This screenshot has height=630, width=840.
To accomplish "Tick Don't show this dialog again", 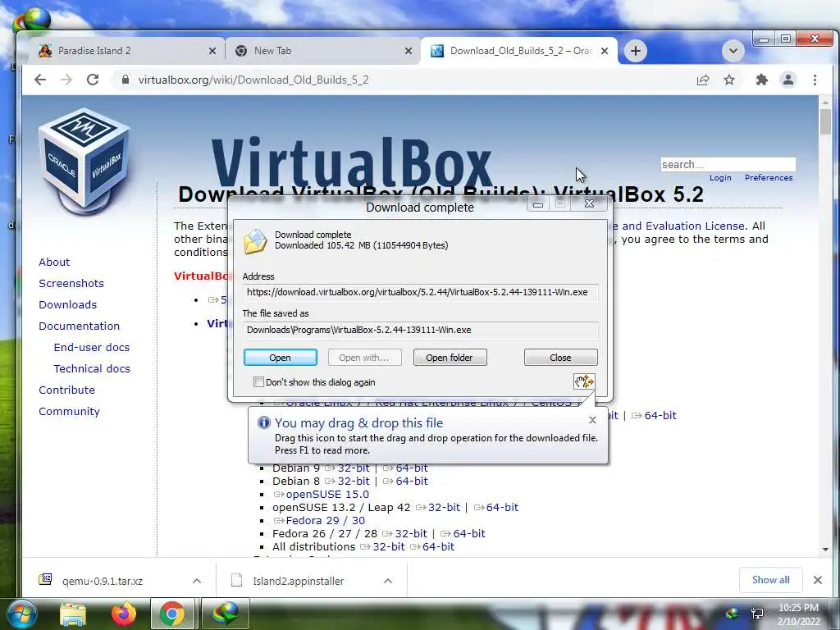I will coord(258,382).
